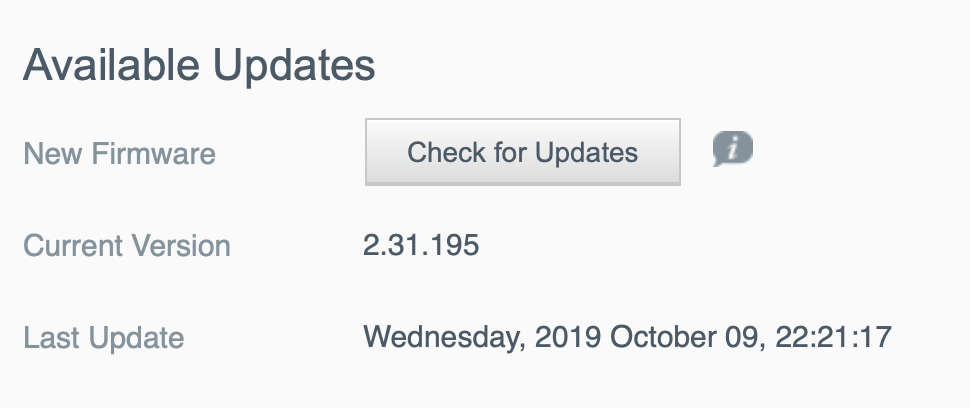Click the year 2019 in the date

click(x=567, y=336)
